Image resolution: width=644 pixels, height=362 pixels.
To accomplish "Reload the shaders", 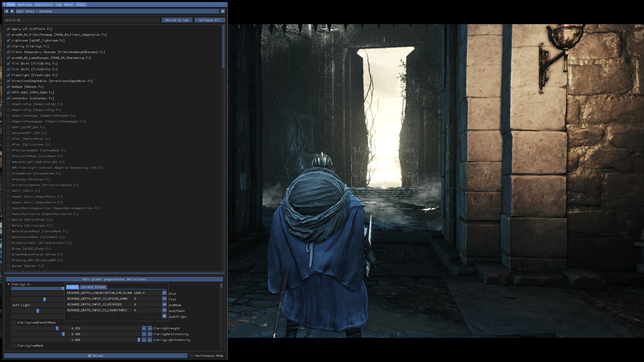I will [96, 356].
